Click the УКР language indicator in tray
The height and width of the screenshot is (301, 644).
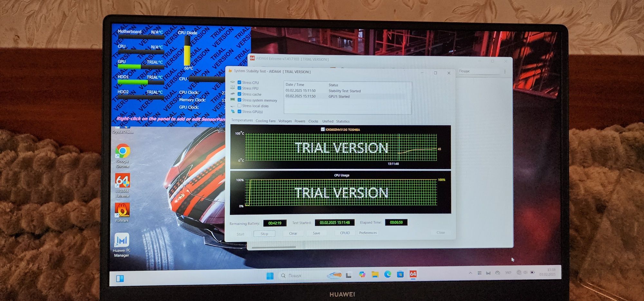508,273
